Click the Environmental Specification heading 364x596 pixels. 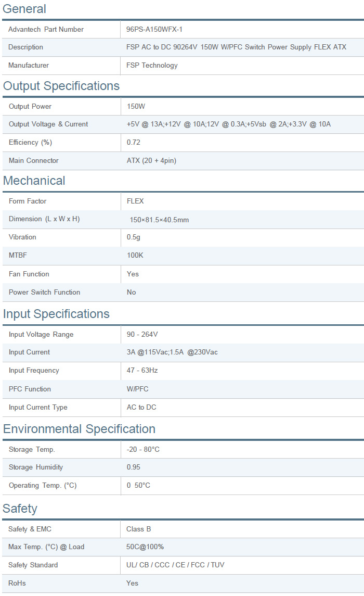(x=79, y=429)
